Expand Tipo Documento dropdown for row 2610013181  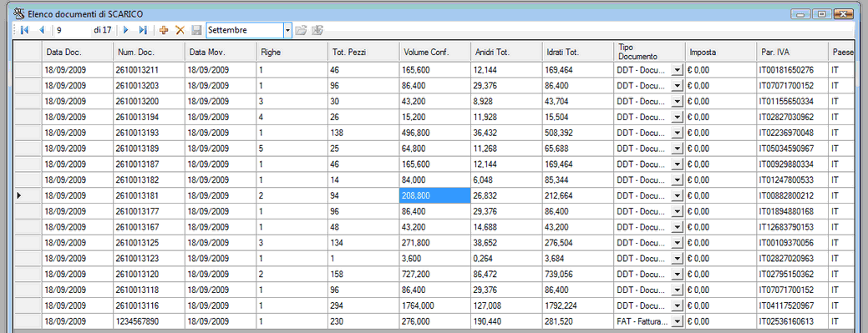tap(677, 195)
